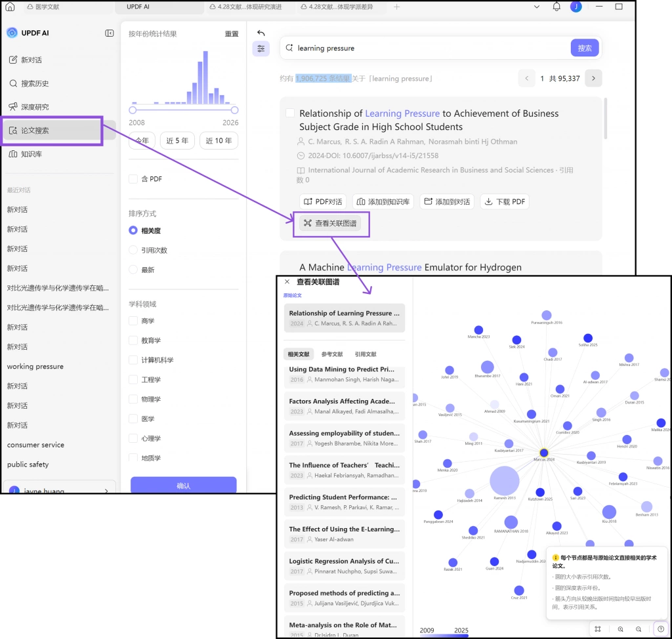Click the year range slider right handle
This screenshot has height=639, width=672.
(x=234, y=110)
